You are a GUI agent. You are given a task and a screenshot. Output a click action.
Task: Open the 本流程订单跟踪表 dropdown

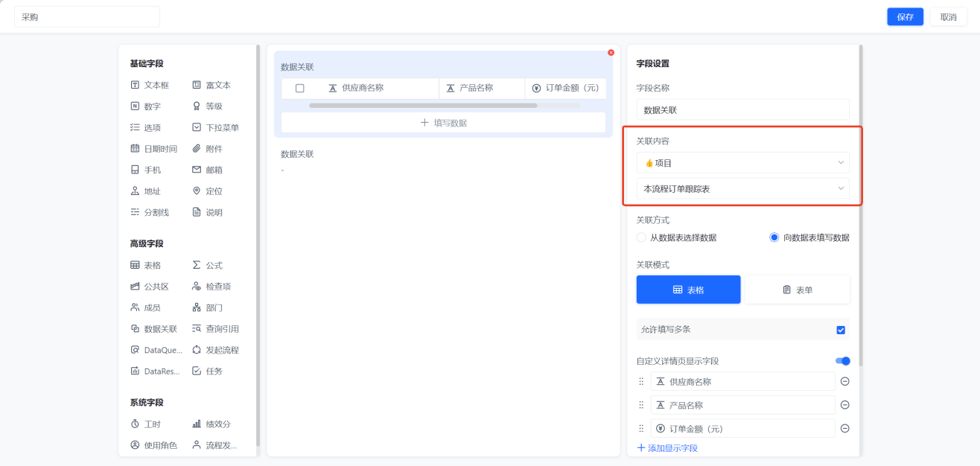[742, 189]
